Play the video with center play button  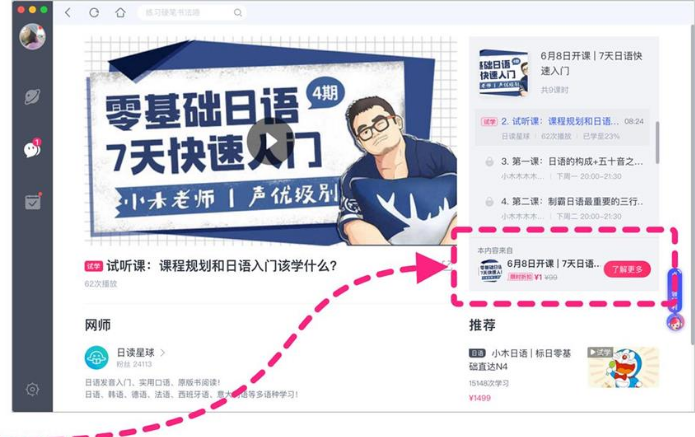point(269,141)
